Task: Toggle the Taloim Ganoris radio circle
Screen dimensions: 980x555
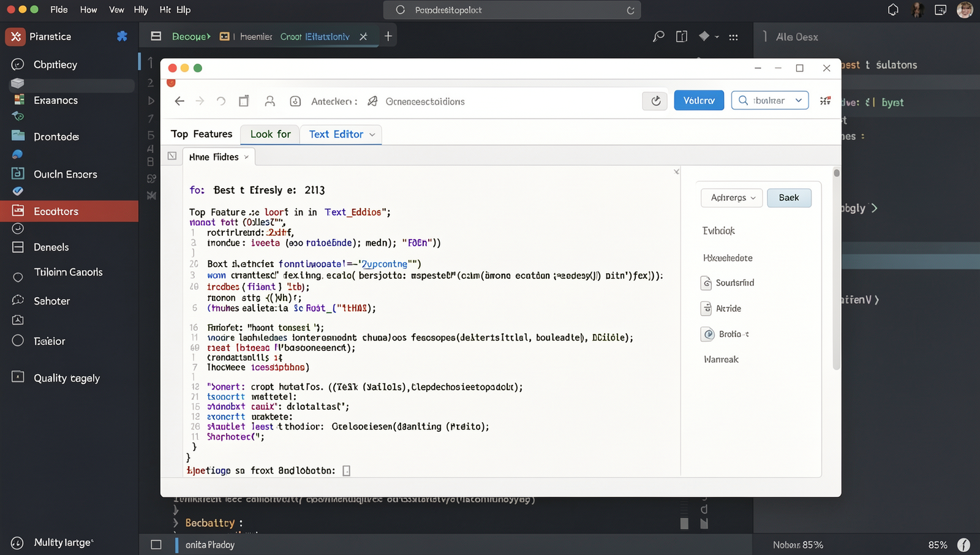Action: pyautogui.click(x=18, y=277)
